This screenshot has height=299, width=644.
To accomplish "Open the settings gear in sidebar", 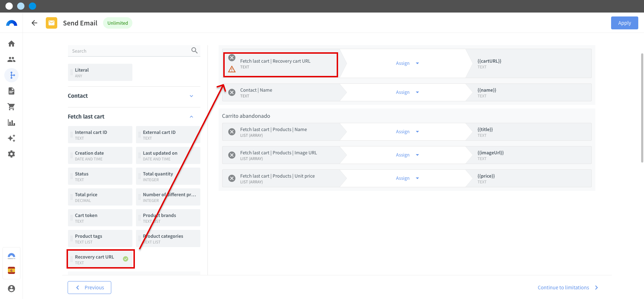I will pos(11,154).
